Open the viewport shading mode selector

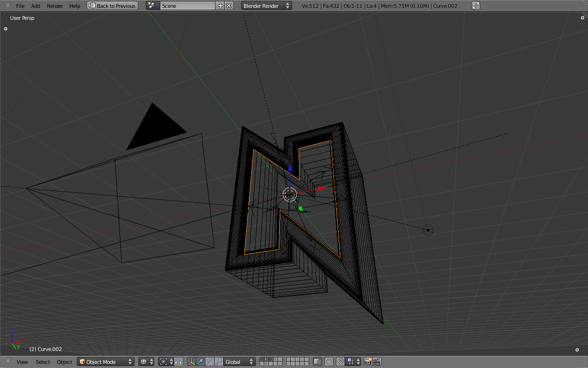(x=146, y=362)
